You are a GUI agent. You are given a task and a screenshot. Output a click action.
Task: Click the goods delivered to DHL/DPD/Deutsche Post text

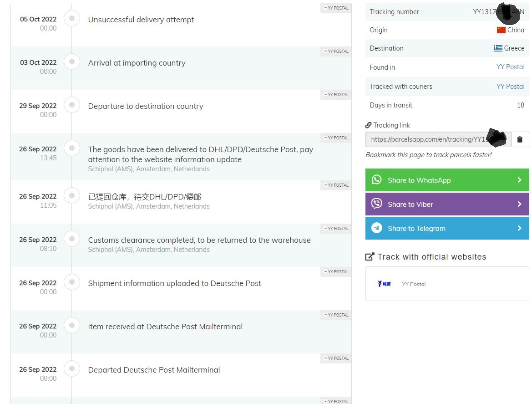pos(201,154)
